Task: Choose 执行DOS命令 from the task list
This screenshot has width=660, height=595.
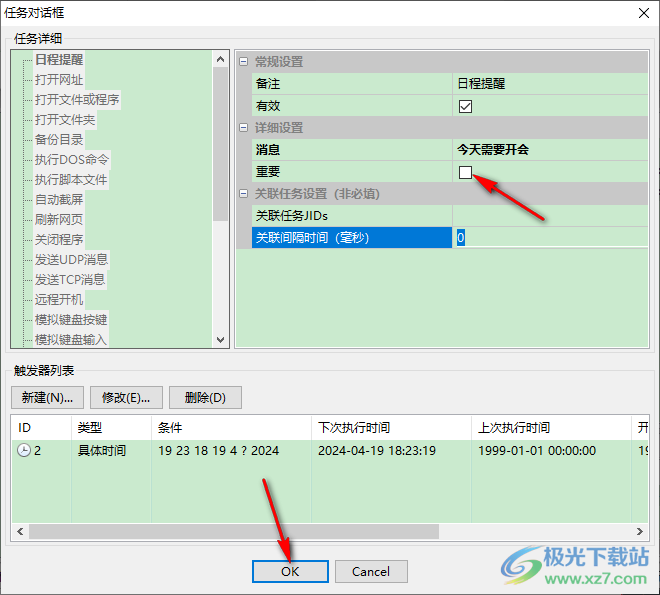Action: (72, 160)
